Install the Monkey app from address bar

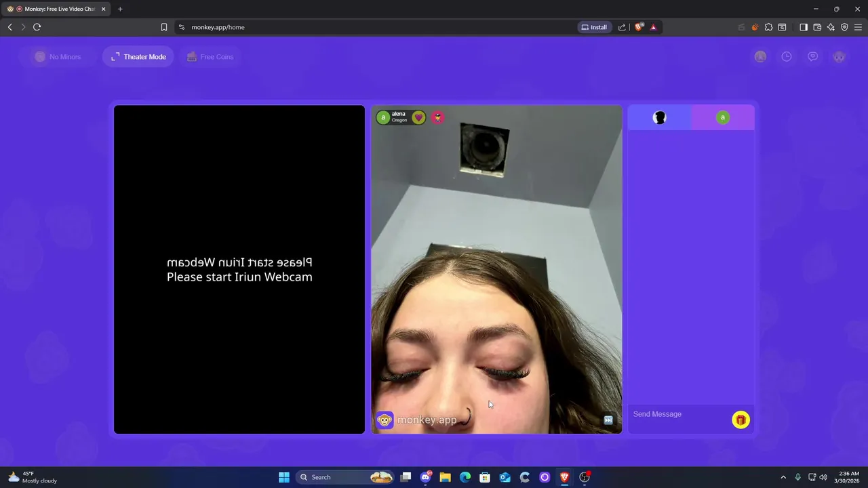595,27
